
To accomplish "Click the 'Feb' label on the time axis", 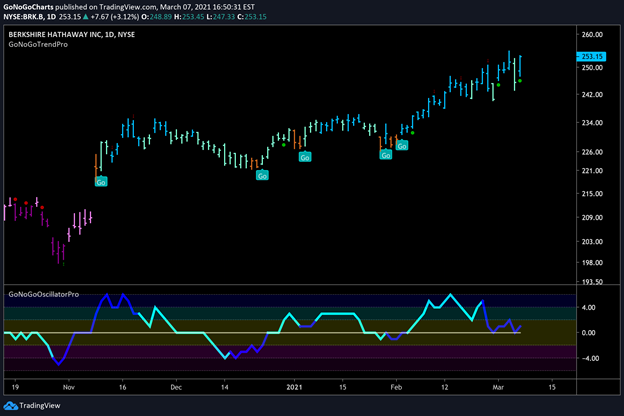I will coord(396,387).
